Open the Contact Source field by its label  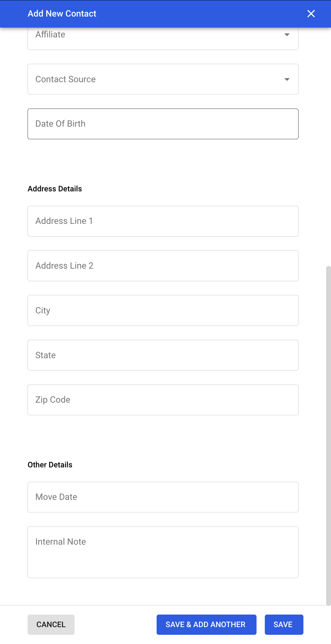coord(66,79)
